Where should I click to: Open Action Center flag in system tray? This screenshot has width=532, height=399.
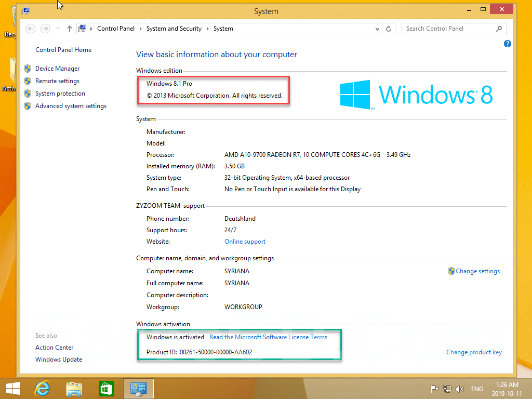point(435,389)
